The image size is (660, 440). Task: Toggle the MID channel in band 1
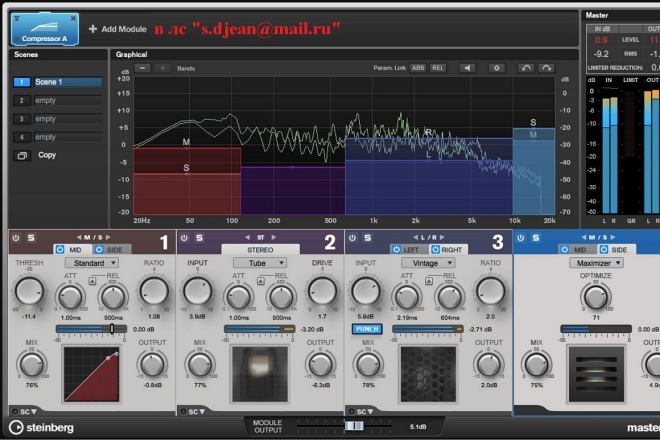tap(60, 250)
